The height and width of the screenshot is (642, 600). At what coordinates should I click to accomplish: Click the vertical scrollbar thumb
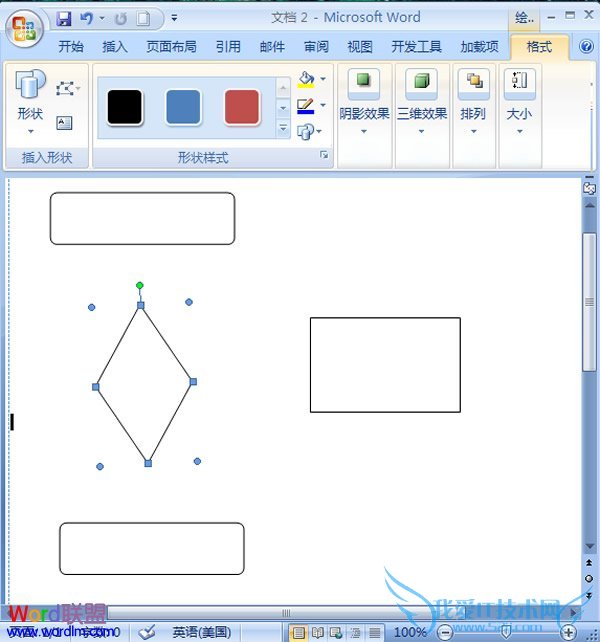click(x=589, y=302)
